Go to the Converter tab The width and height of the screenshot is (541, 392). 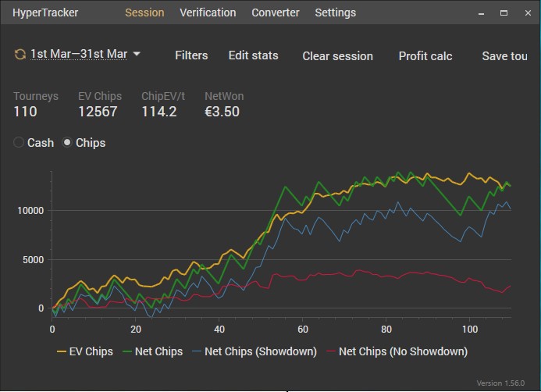(275, 12)
